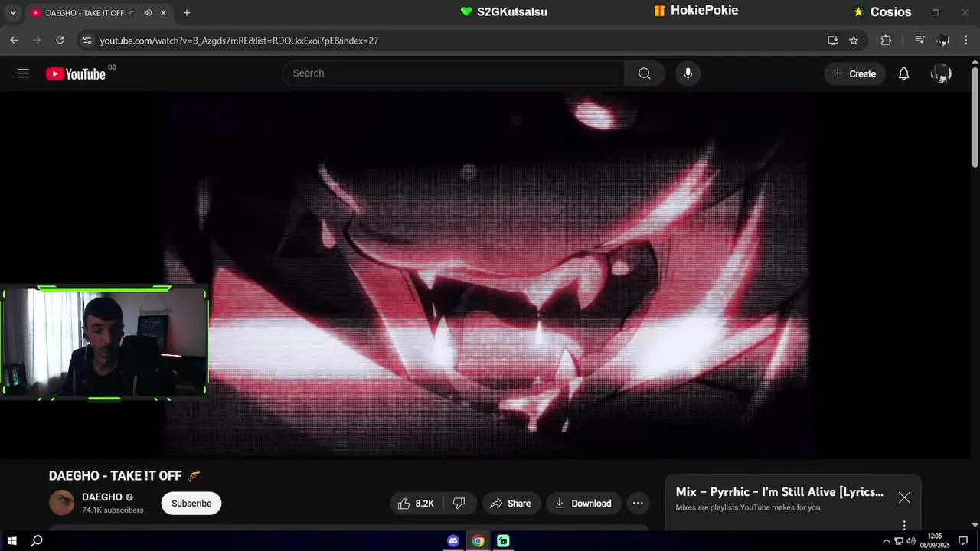Reload the current page

(x=60, y=40)
